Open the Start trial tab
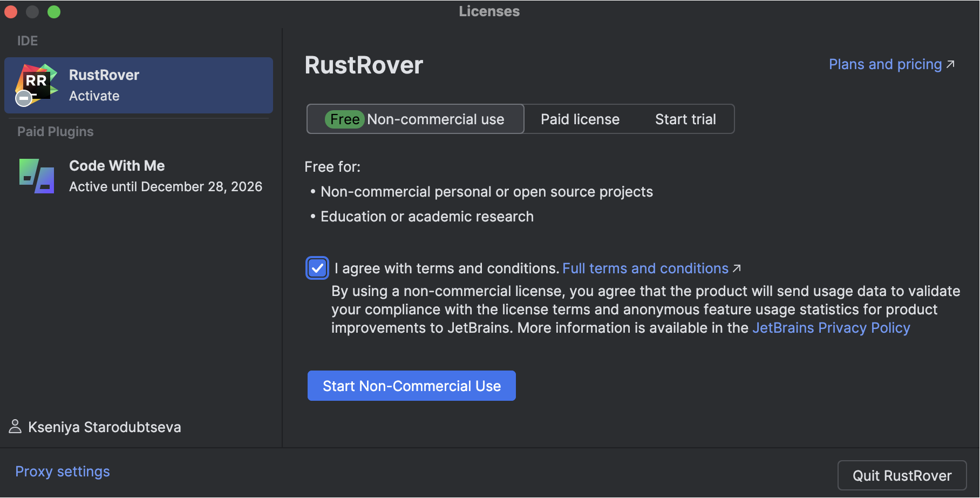The width and height of the screenshot is (980, 498). coord(685,119)
